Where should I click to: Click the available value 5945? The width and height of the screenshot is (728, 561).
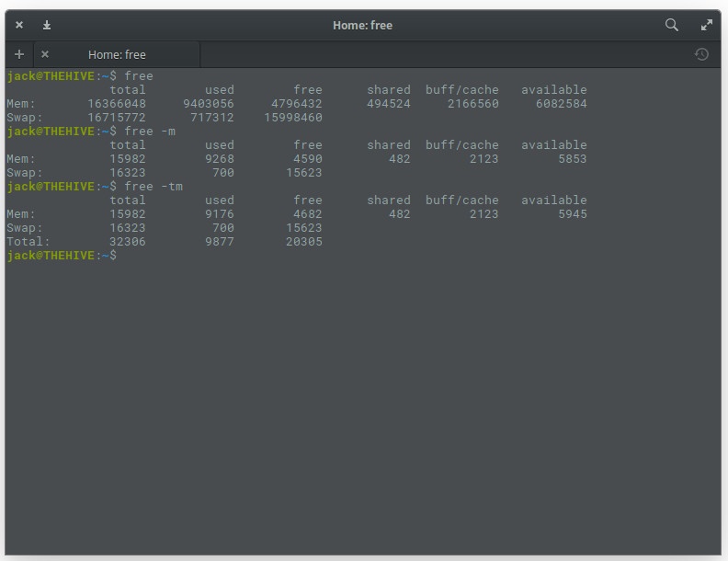point(572,213)
